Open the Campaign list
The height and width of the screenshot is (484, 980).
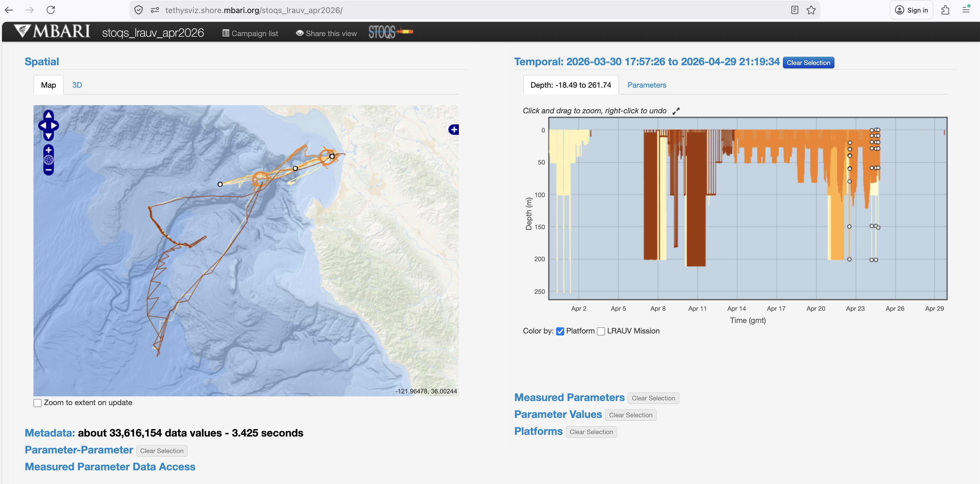pos(250,33)
